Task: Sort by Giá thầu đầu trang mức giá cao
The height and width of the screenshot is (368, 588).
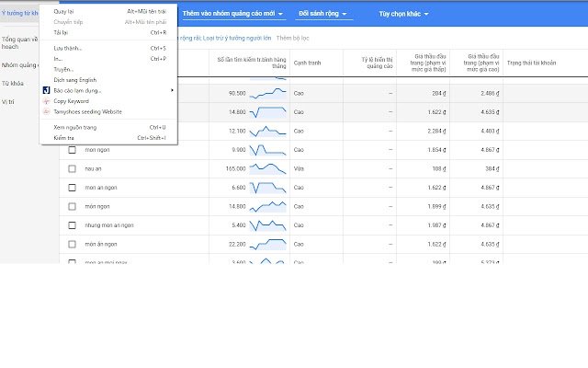Action: tap(481, 63)
